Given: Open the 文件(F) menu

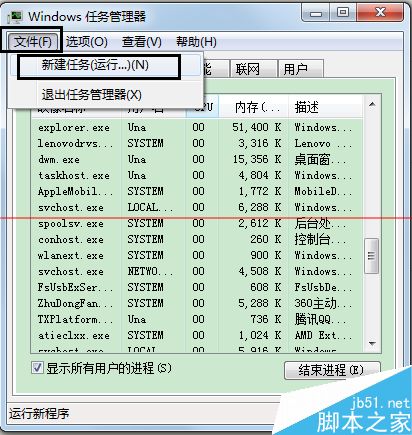Looking at the screenshot, I should [x=32, y=42].
